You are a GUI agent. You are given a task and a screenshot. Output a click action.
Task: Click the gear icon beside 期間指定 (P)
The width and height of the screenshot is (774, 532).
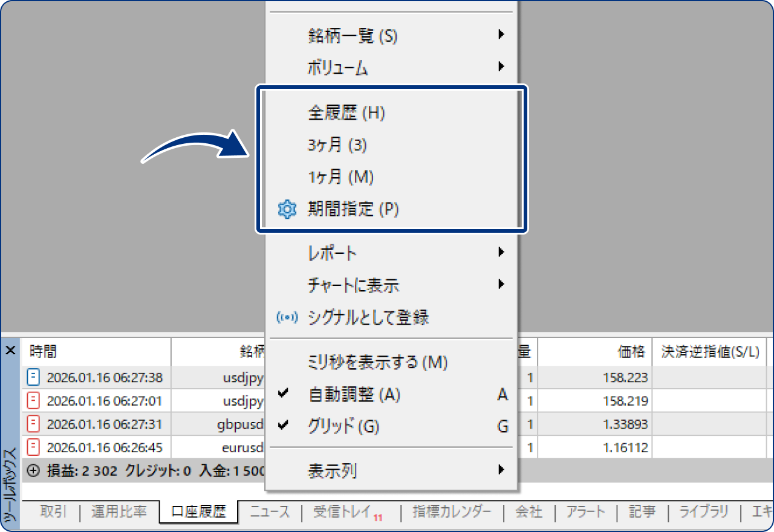[x=287, y=209]
